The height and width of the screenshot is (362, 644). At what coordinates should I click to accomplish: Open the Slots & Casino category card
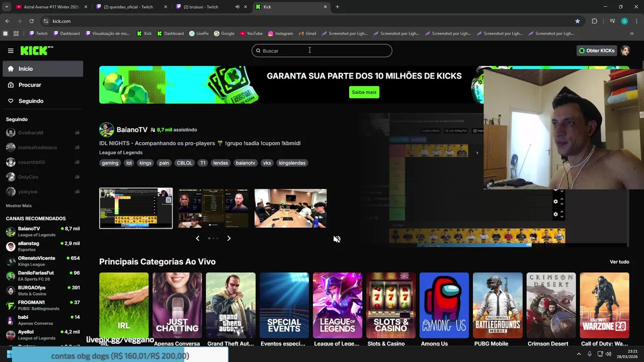click(x=391, y=305)
